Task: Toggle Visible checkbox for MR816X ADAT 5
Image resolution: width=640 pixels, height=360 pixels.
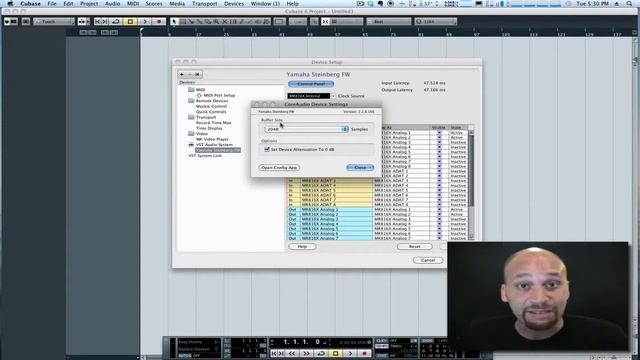Action: click(439, 190)
